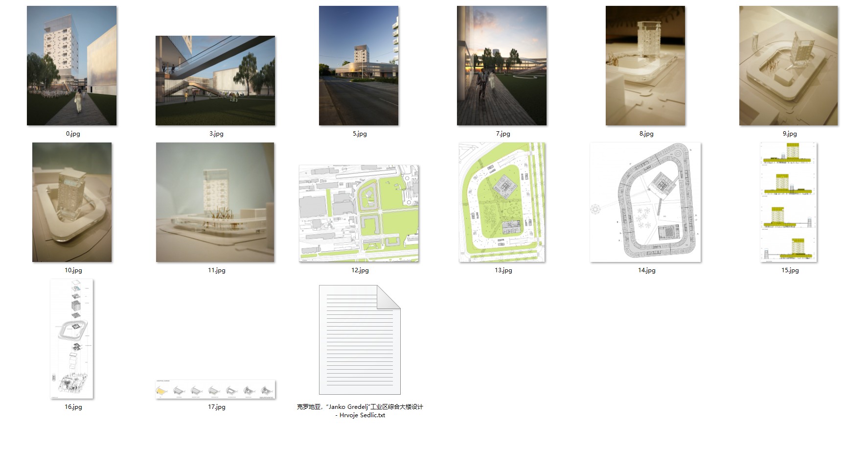
Task: Select the 12.jpg site plan thumbnail
Action: (359, 214)
